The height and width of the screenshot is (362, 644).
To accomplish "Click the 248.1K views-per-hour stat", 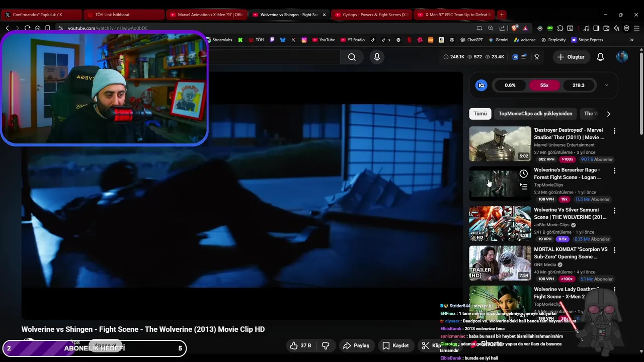I will pyautogui.click(x=454, y=57).
